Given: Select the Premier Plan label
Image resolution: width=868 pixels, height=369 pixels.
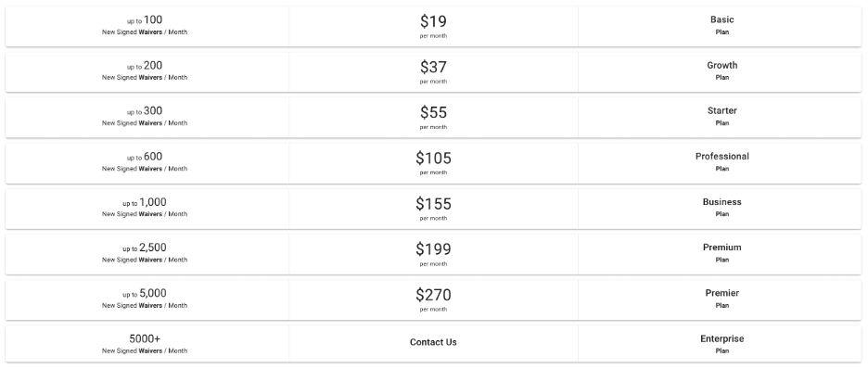Looking at the screenshot, I should pyautogui.click(x=721, y=299).
